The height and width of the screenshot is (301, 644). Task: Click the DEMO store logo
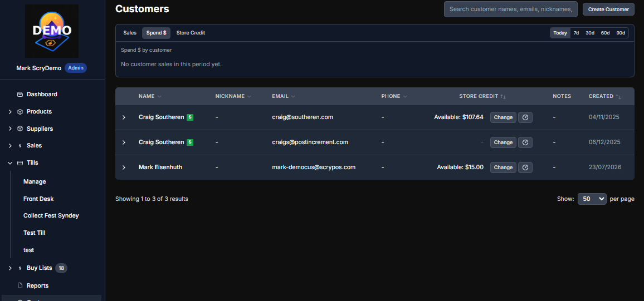click(52, 31)
